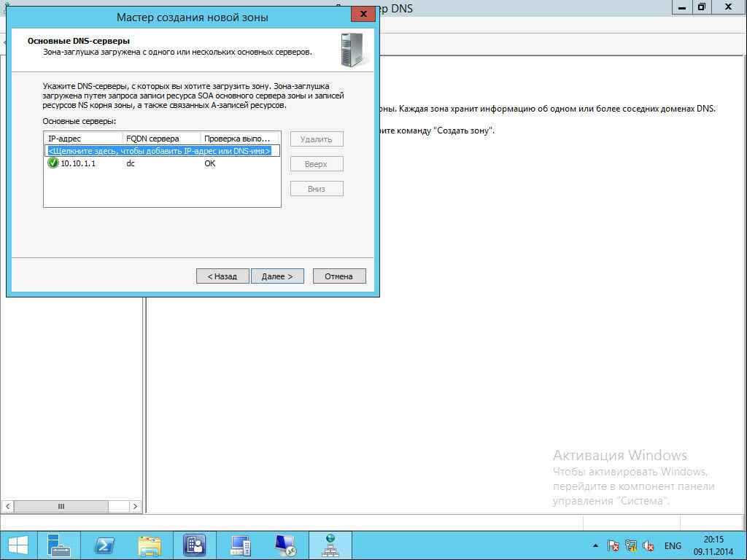Click the DNS Manager taskbar icon

[x=330, y=545]
